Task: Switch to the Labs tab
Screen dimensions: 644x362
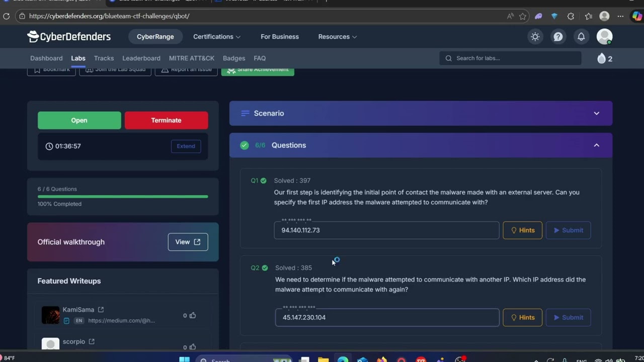Action: (78, 58)
